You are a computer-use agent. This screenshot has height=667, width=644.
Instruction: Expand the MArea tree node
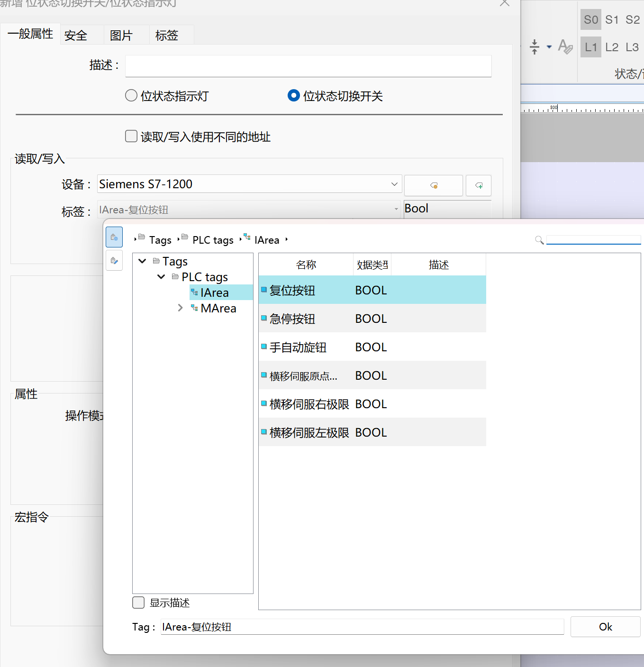click(180, 308)
